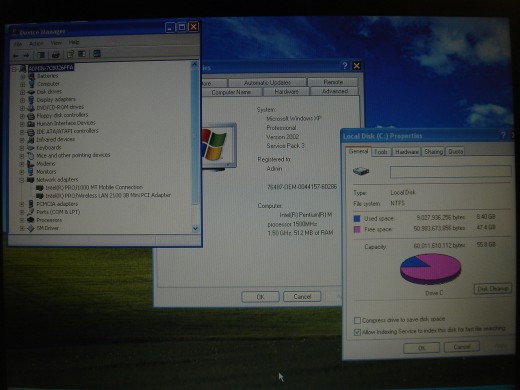Open the Tools tab in Local Disk Properties

[381, 152]
